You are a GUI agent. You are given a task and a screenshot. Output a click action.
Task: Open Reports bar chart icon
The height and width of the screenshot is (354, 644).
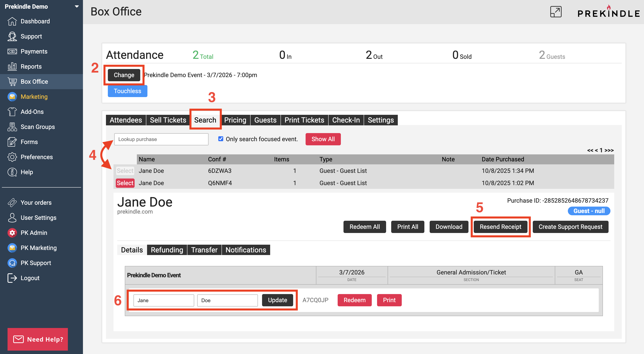coord(12,67)
